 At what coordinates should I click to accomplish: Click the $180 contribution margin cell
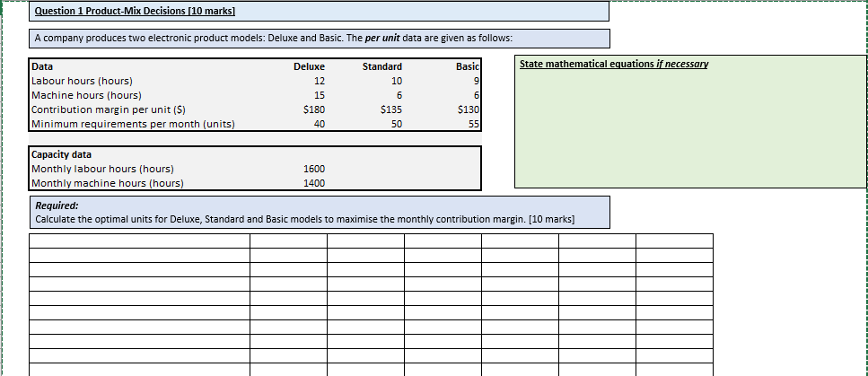tap(314, 109)
